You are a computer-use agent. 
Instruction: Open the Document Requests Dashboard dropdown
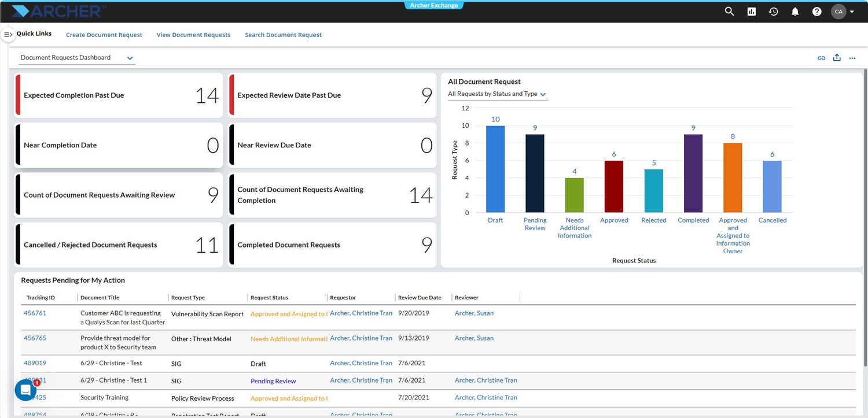[76, 58]
